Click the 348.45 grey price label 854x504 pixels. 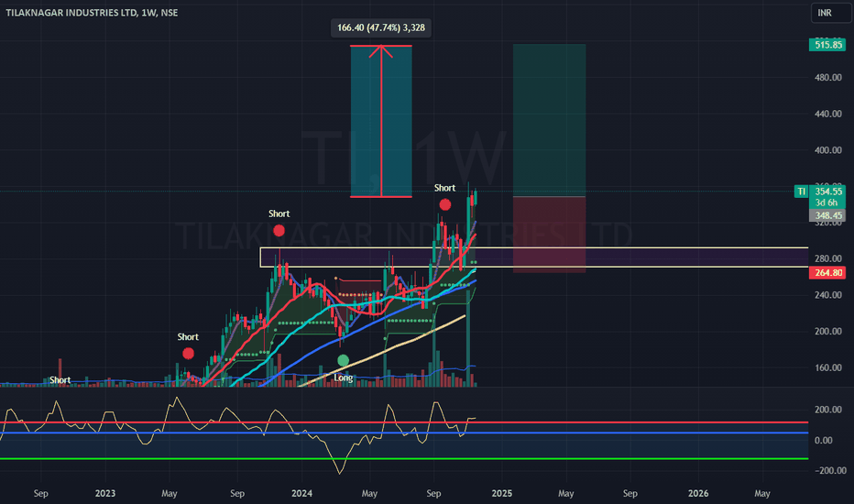[x=827, y=215]
